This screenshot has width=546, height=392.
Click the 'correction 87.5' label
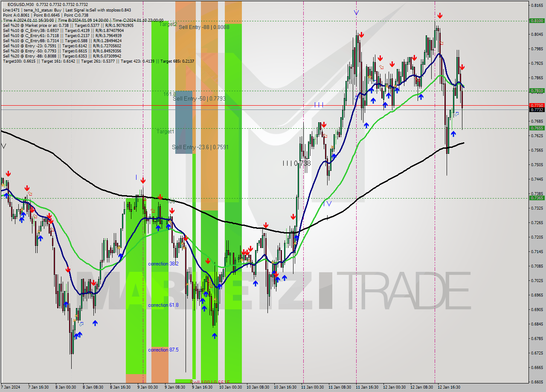click(163, 350)
